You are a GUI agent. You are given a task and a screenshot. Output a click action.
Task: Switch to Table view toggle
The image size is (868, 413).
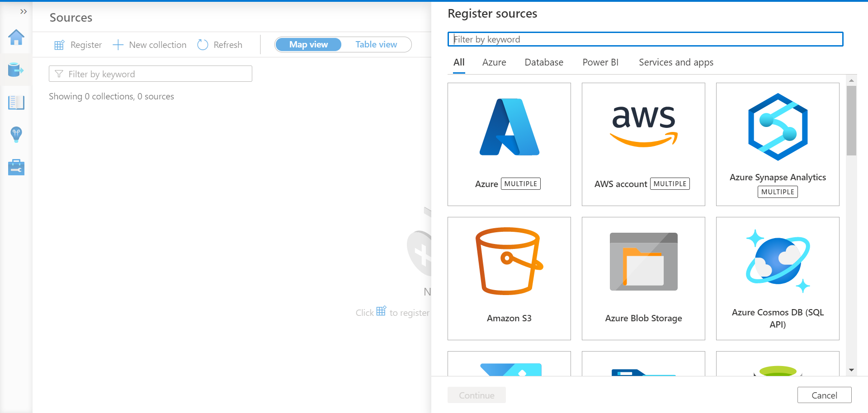(x=376, y=44)
